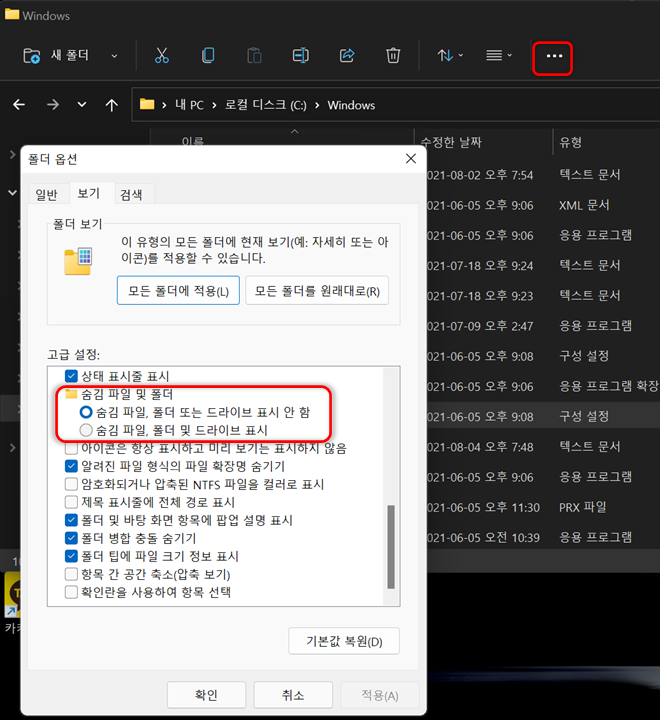
Task: Toggle 알려진 파일 형식의 파일 확장명 숨기기
Action: click(x=71, y=466)
